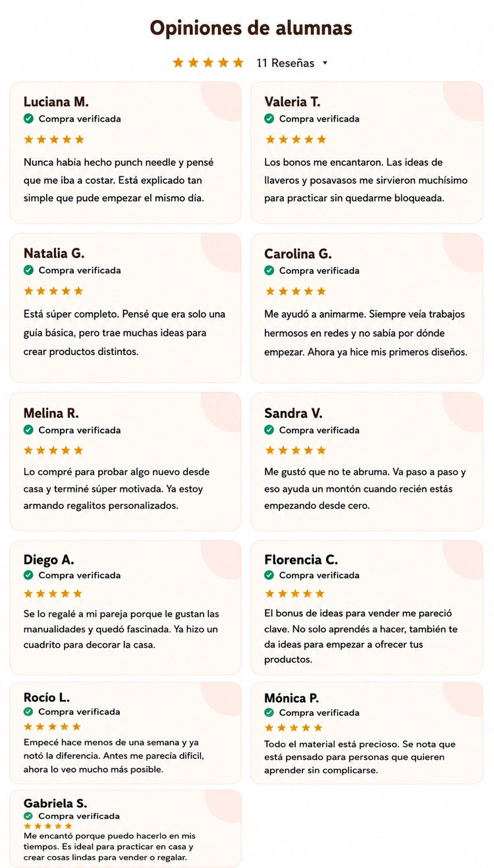Click Compra verificada label under Sandra V.
The height and width of the screenshot is (868, 494).
tap(319, 430)
